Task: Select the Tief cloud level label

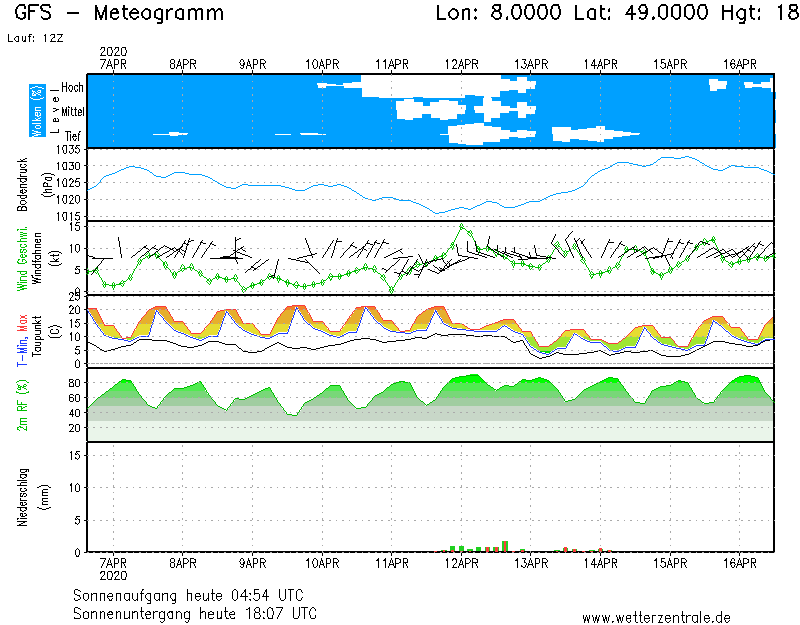Action: 73,134
